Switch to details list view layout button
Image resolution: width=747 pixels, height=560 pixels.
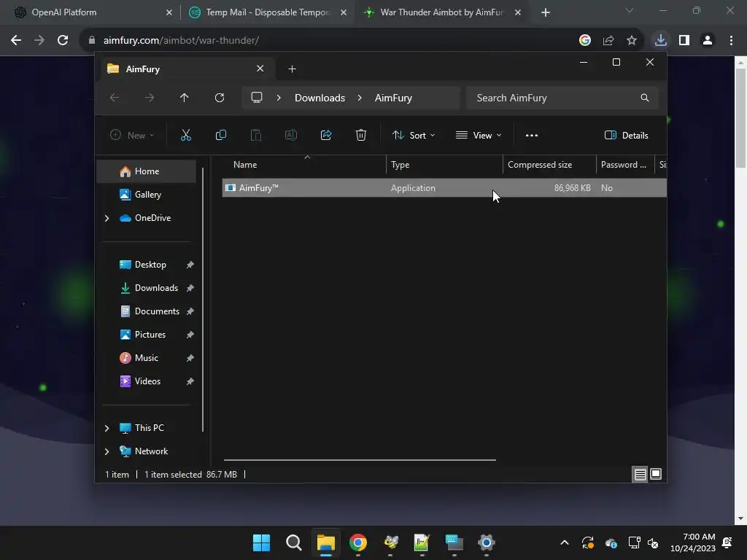click(x=640, y=474)
